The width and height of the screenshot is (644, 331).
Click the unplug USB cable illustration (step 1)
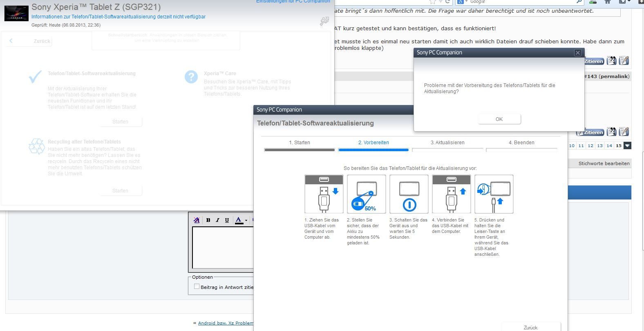(x=324, y=194)
